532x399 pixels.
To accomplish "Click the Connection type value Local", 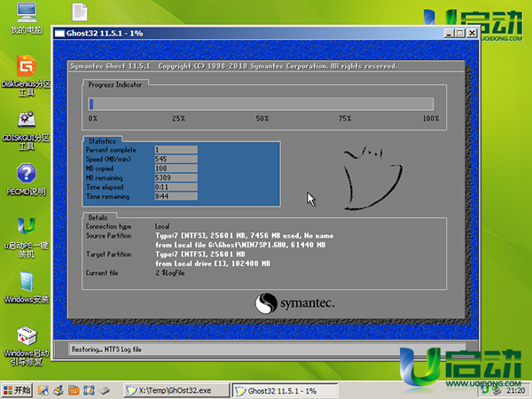I will pos(162,226).
